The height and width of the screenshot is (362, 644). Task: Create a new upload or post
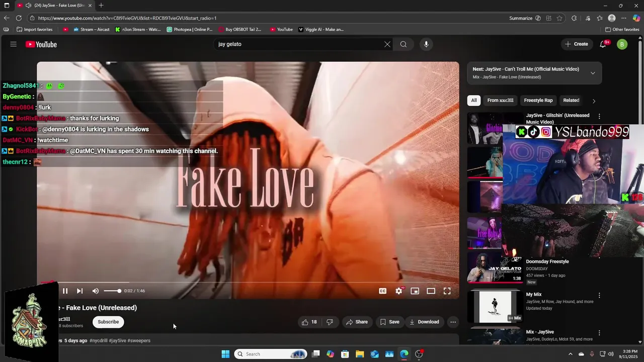tap(577, 44)
